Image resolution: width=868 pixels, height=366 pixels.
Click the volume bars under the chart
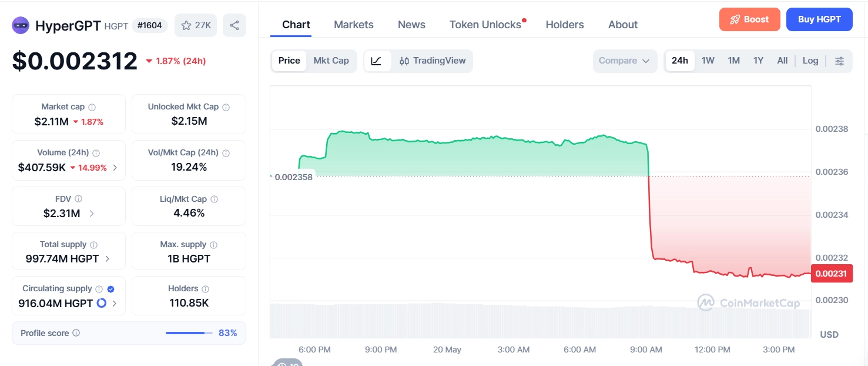(540, 321)
